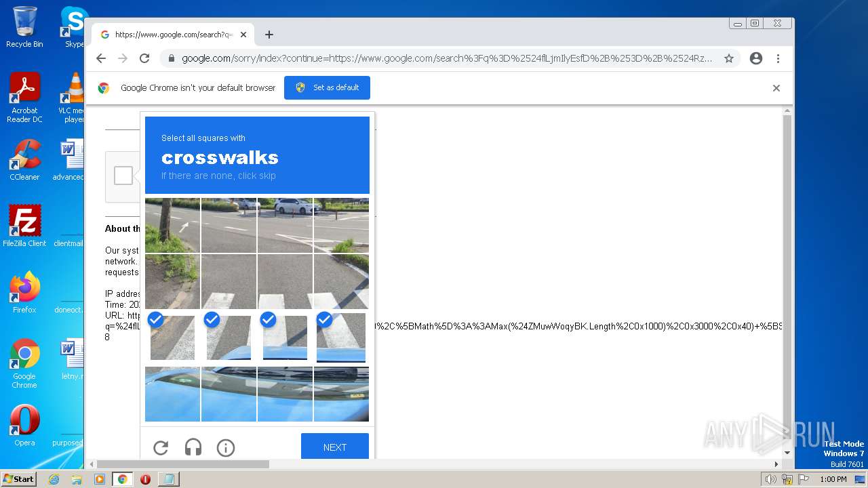Open Action Center flag tray icon
Image resolution: width=868 pixels, height=488 pixels.
point(804,479)
